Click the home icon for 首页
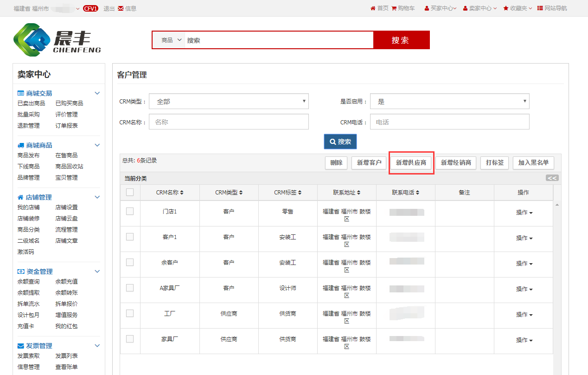The width and height of the screenshot is (588, 375). [373, 8]
